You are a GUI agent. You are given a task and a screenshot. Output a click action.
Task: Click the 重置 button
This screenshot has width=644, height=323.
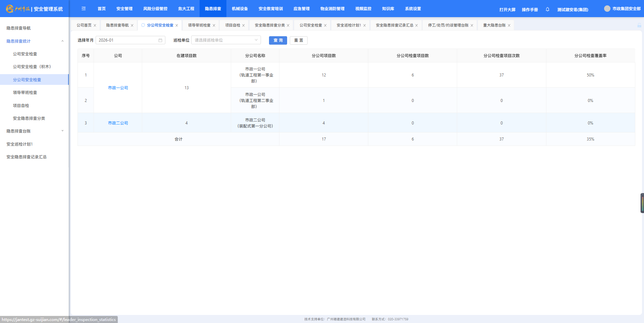pyautogui.click(x=299, y=40)
